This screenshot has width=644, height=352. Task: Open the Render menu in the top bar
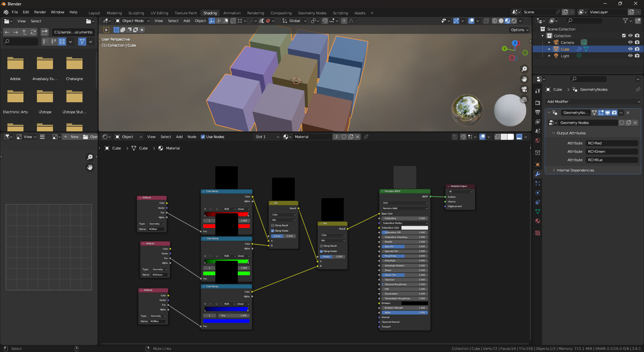pyautogui.click(x=40, y=12)
